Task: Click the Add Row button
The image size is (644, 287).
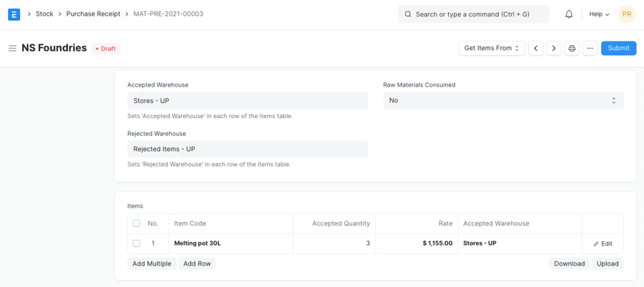Action: (x=197, y=264)
